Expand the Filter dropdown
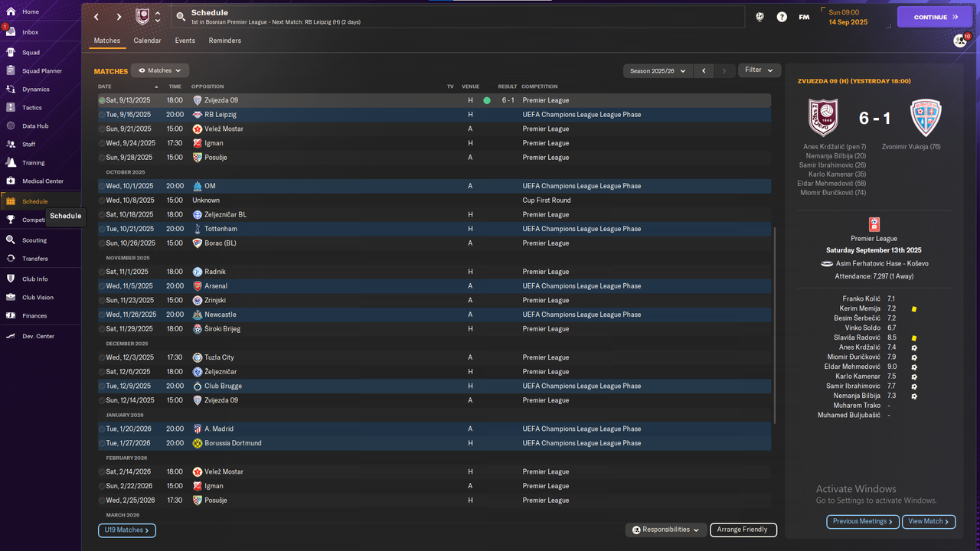This screenshot has height=551, width=980. [x=759, y=70]
